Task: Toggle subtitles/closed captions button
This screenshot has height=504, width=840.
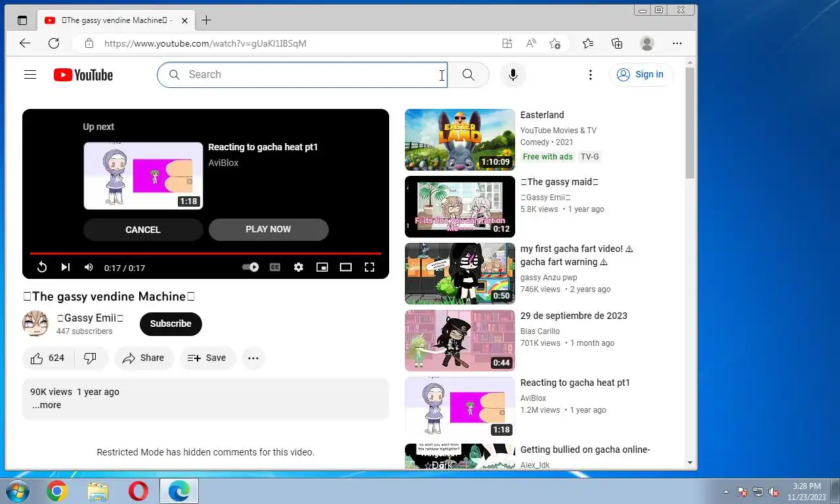Action: (275, 267)
